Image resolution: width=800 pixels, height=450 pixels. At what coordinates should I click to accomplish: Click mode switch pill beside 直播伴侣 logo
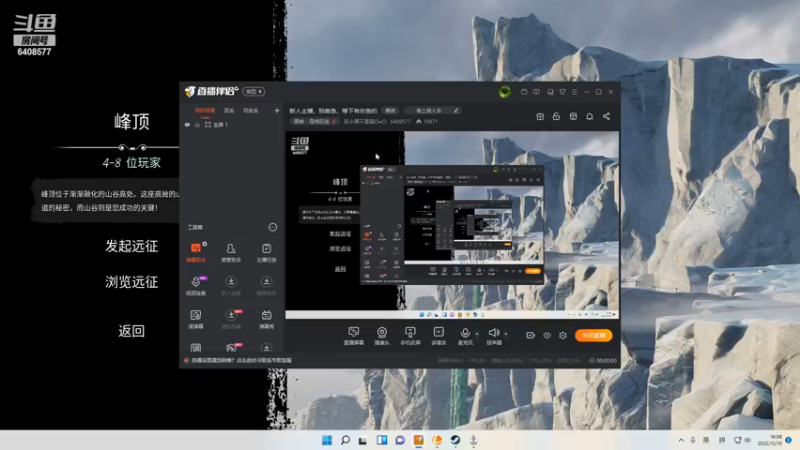254,91
